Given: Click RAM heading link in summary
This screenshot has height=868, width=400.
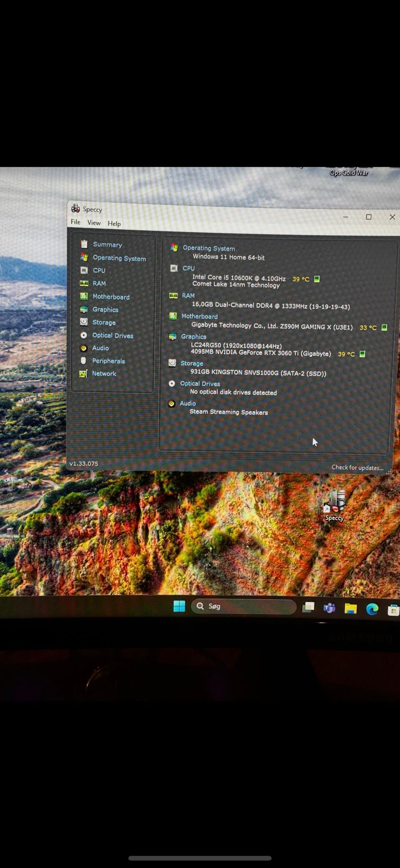Looking at the screenshot, I should (x=188, y=295).
